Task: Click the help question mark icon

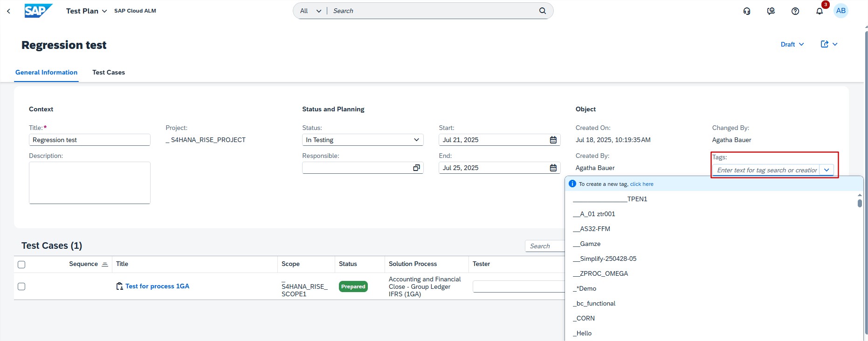Action: click(x=795, y=11)
